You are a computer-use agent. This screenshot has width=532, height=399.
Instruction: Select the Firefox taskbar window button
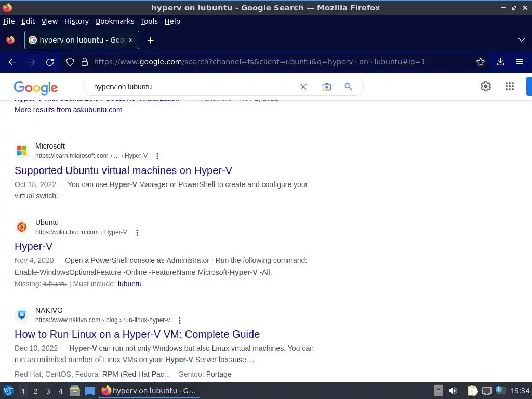[x=149, y=391]
